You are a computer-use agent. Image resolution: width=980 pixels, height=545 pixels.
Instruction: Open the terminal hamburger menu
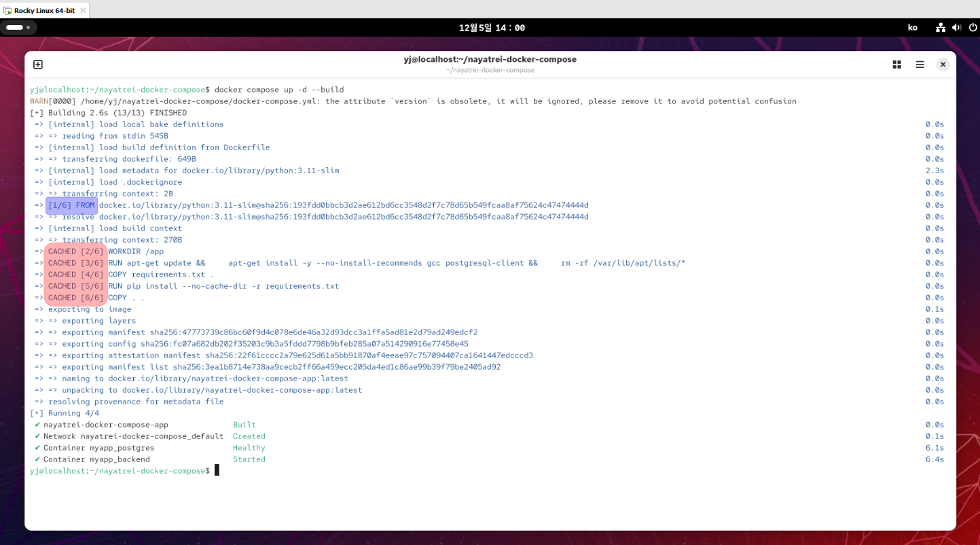(920, 65)
